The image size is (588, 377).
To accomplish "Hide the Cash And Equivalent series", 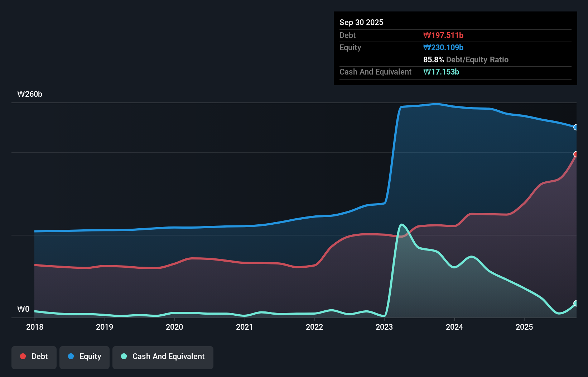I will (163, 357).
